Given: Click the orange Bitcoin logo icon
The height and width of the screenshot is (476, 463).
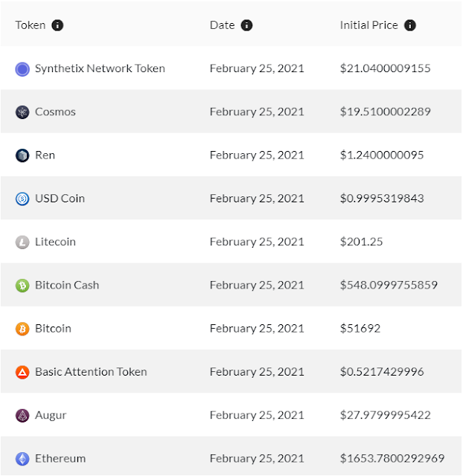Looking at the screenshot, I should (x=22, y=329).
